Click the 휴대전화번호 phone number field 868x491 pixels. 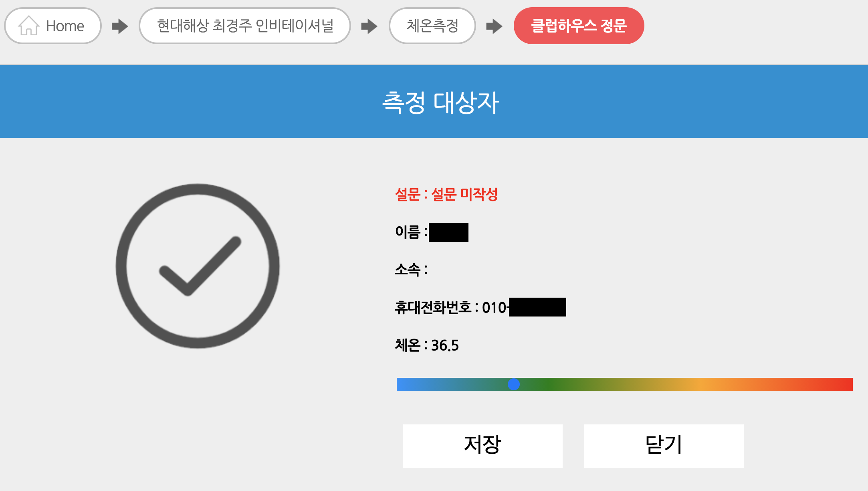pyautogui.click(x=480, y=307)
